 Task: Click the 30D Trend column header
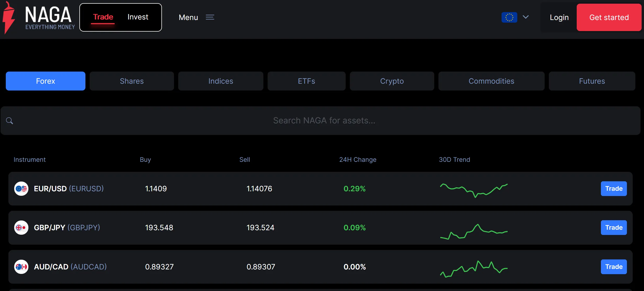click(454, 160)
